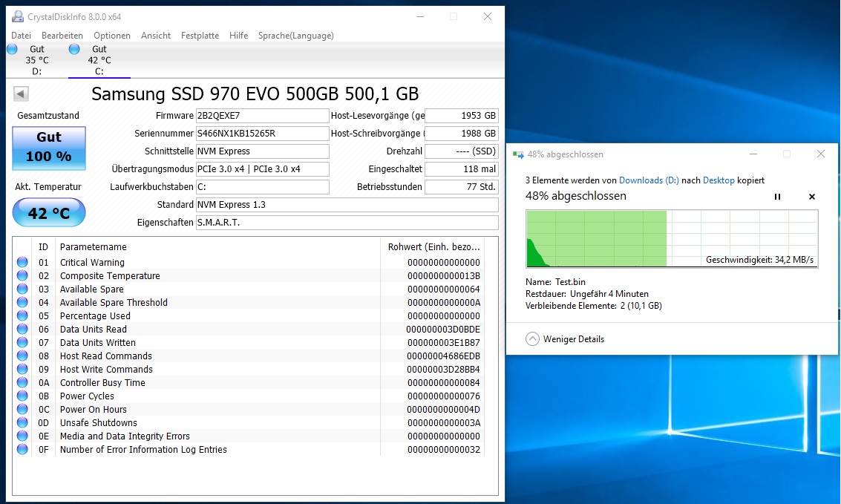
Task: Open the Downloads (D:) source link
Action: [649, 180]
